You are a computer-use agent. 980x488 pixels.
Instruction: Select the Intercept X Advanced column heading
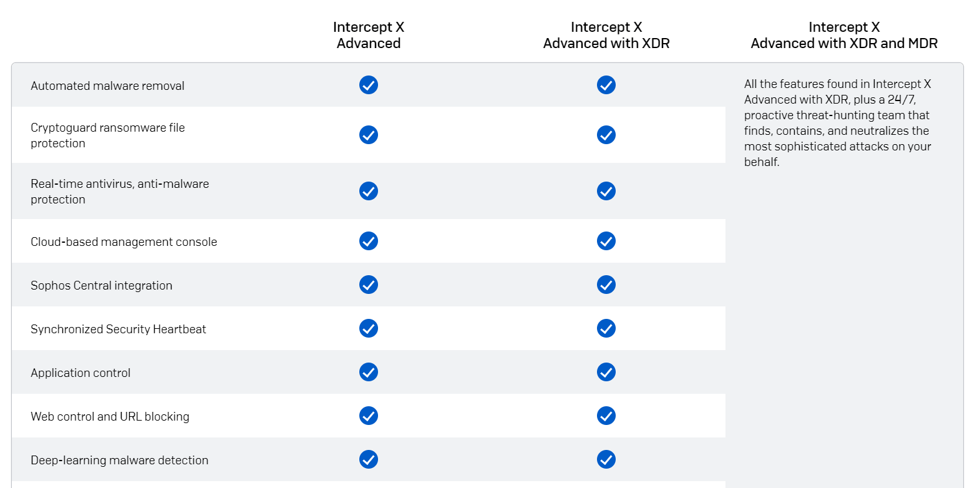(369, 35)
